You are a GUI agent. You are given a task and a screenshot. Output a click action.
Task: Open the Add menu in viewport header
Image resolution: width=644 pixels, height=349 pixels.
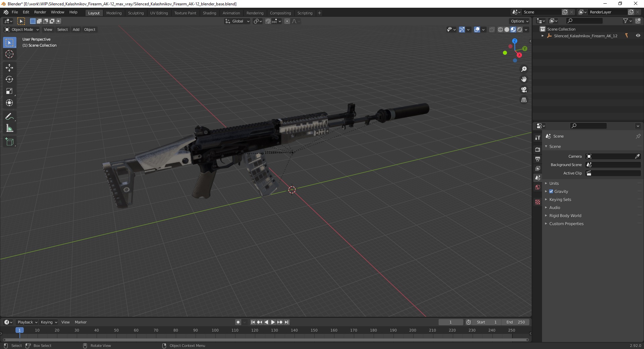[x=76, y=30]
